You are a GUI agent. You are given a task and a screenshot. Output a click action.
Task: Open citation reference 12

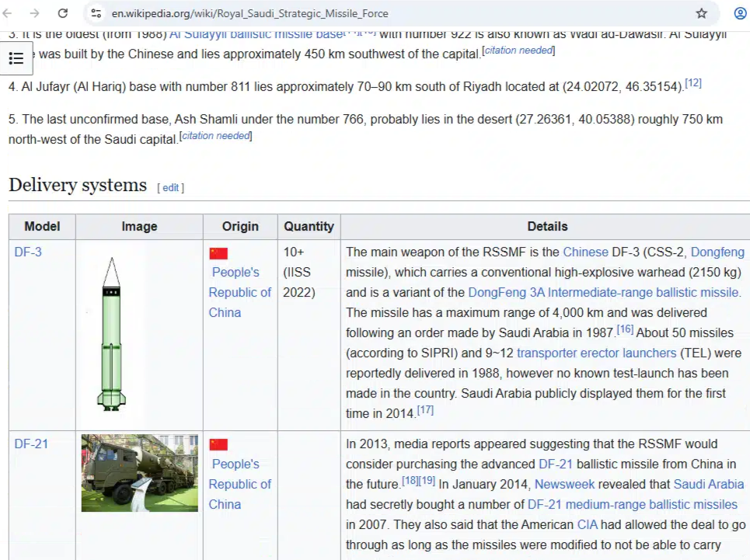point(693,83)
